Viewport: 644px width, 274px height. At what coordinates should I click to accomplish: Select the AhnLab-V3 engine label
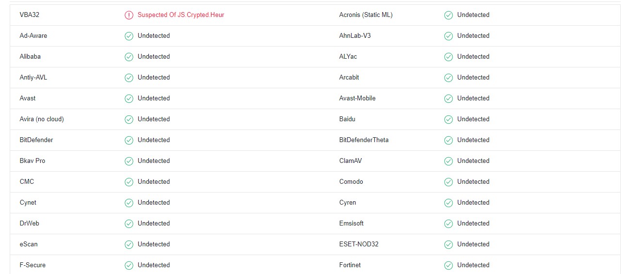point(355,36)
